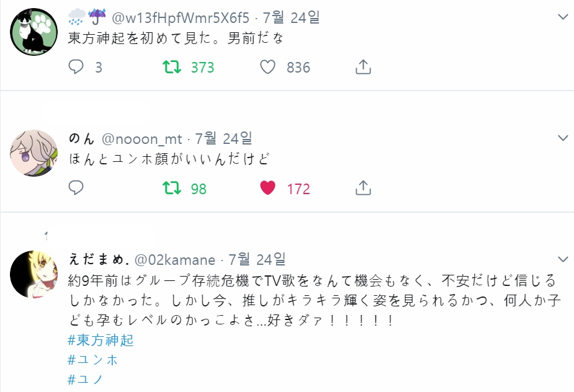Unlike the tweet with 172 likes
The height and width of the screenshot is (392, 574).
267,188
